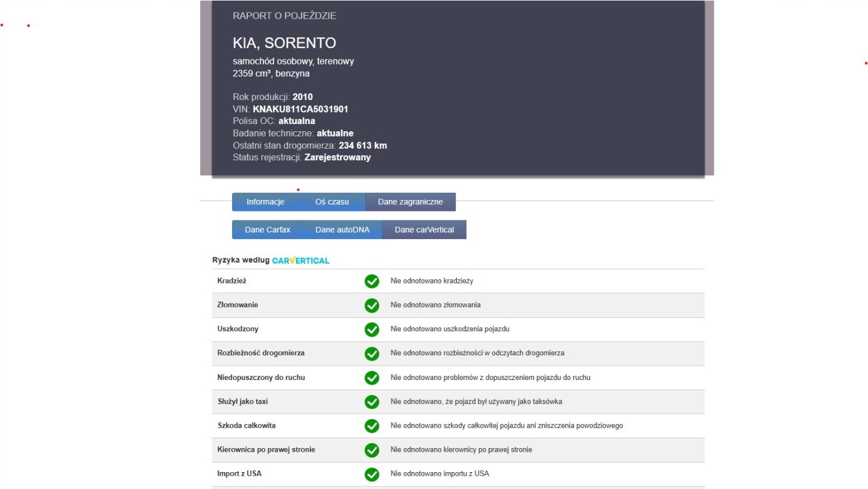Select the Dane carVertical tab
This screenshot has height=489, width=868.
pyautogui.click(x=424, y=229)
